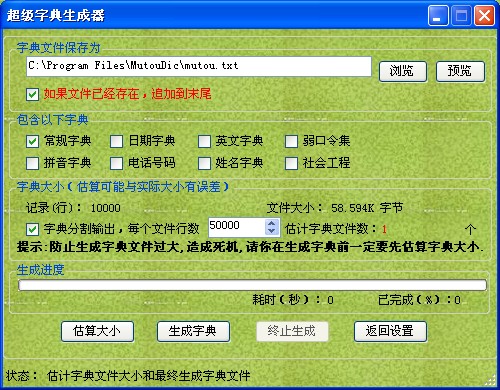Viewport: 500px width, 390px height.
Task: Click the 估算大小 estimate size button
Action: (x=97, y=331)
